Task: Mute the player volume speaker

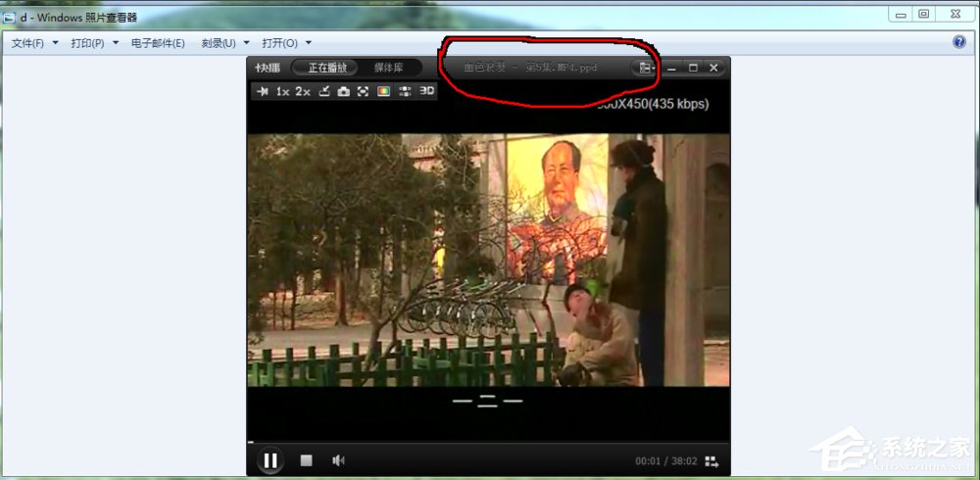Action: [338, 460]
